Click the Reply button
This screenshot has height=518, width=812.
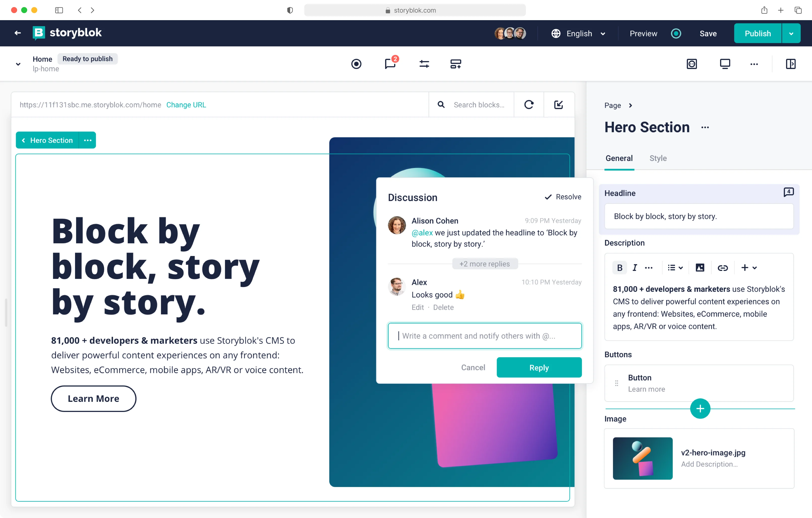(539, 367)
